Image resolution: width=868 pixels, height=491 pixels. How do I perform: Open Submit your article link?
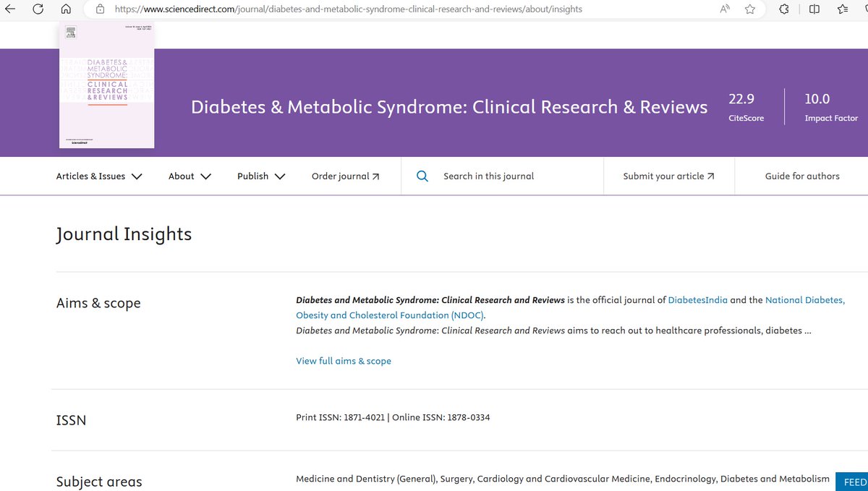[x=668, y=176]
